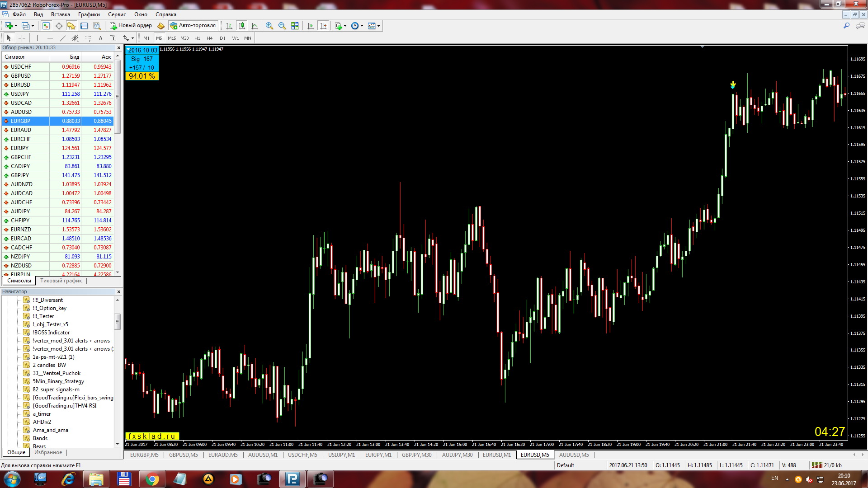Switch timeframe to M1
868x488 pixels.
pos(146,38)
